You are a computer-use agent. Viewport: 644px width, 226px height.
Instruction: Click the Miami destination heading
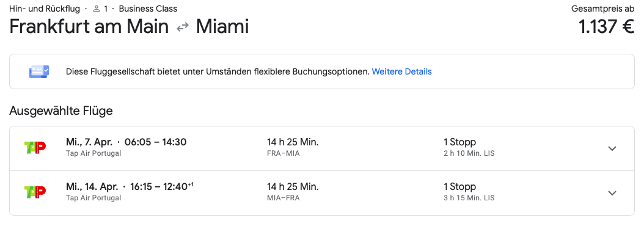click(222, 27)
